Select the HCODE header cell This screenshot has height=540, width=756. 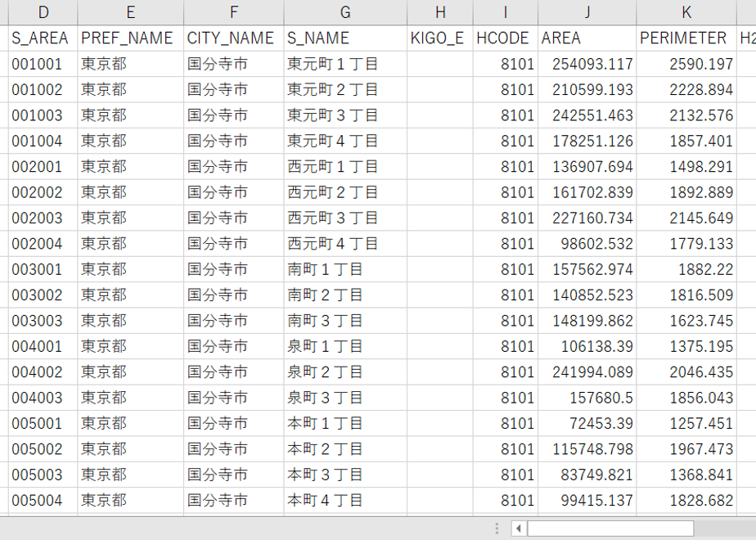506,38
